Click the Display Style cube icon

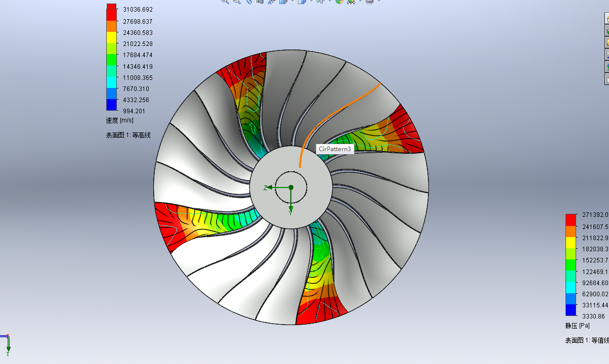tap(301, 3)
